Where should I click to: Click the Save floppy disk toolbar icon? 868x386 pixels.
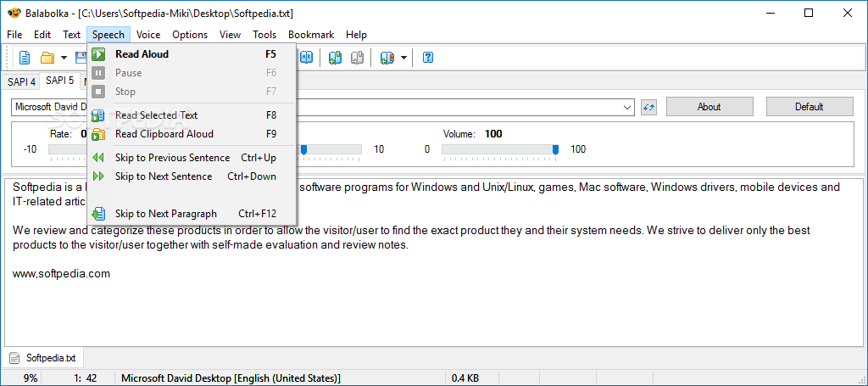click(81, 57)
